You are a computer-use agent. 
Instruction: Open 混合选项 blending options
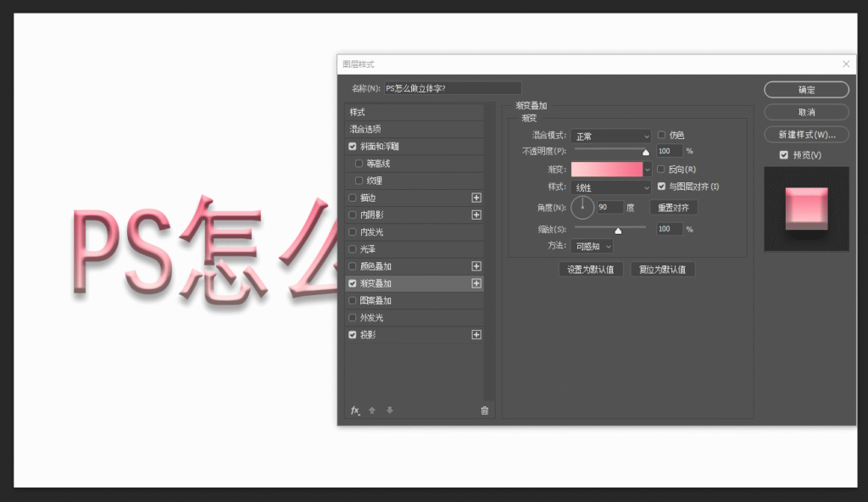click(x=414, y=129)
